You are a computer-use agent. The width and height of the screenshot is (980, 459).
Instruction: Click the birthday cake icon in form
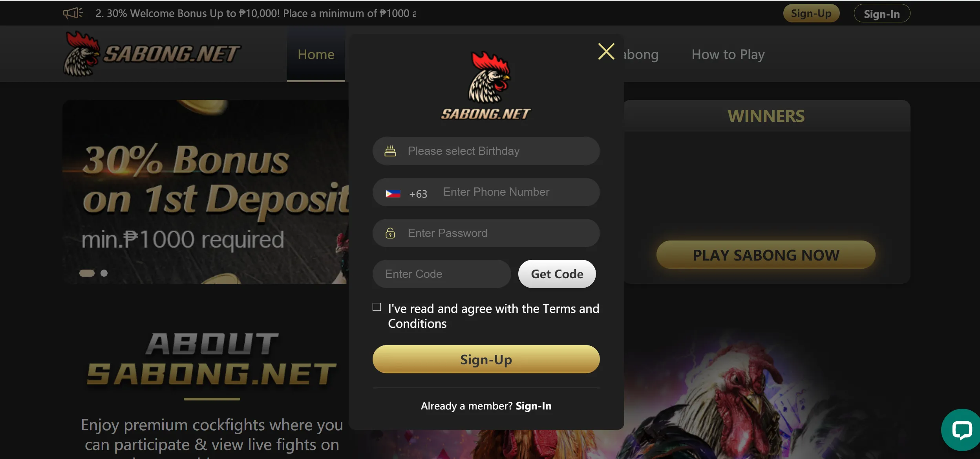[x=391, y=150]
